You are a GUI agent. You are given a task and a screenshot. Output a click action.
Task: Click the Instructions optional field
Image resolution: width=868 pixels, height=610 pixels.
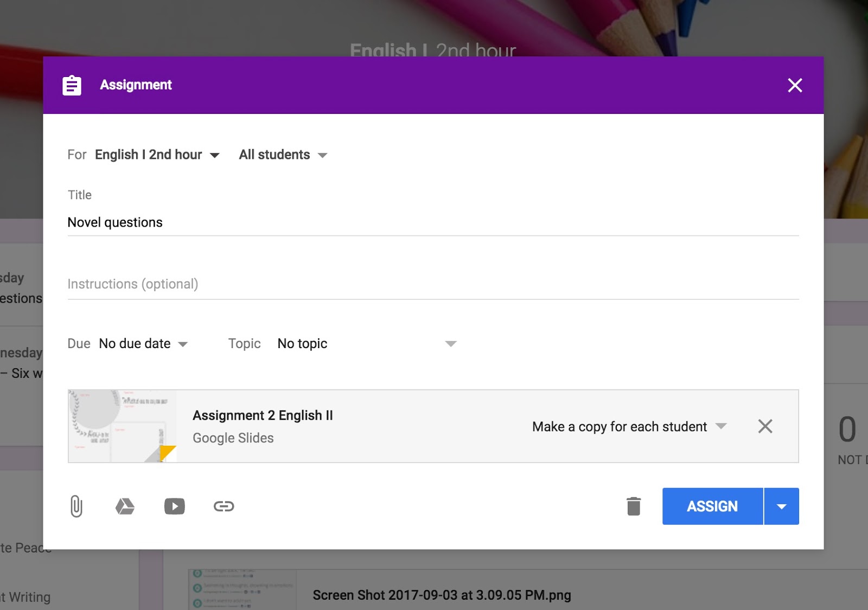click(217, 283)
